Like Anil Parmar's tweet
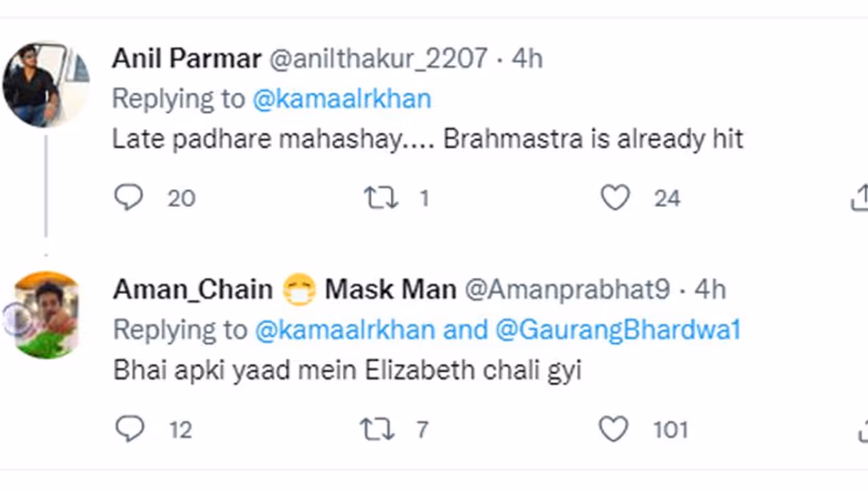This screenshot has width=868, height=490. (615, 198)
